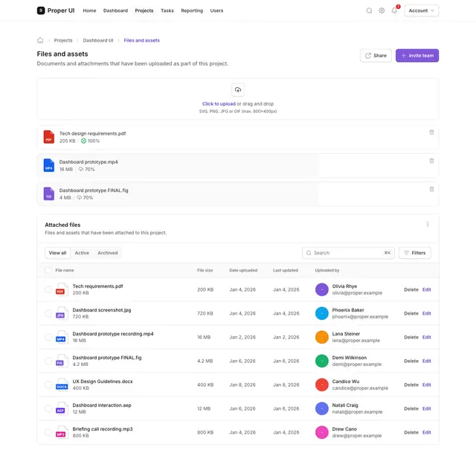Focus the Search files input field

click(x=348, y=253)
